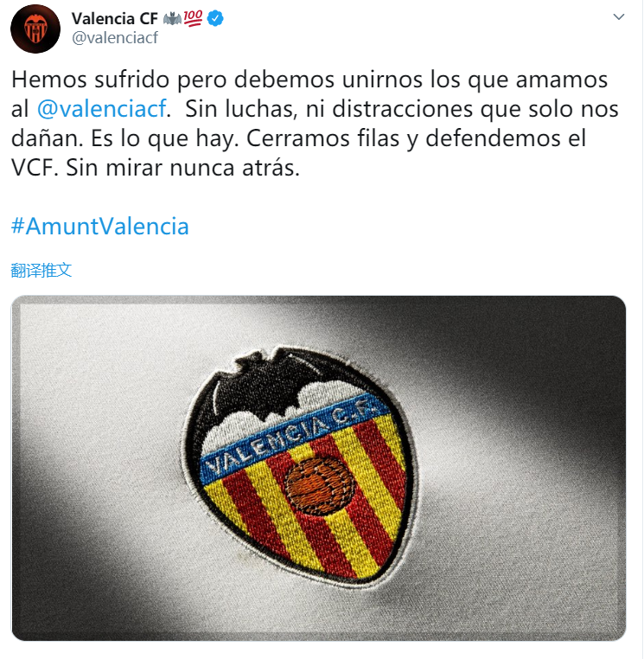Open the attached crest photo
Screen dimensions: 644x659
319,468
